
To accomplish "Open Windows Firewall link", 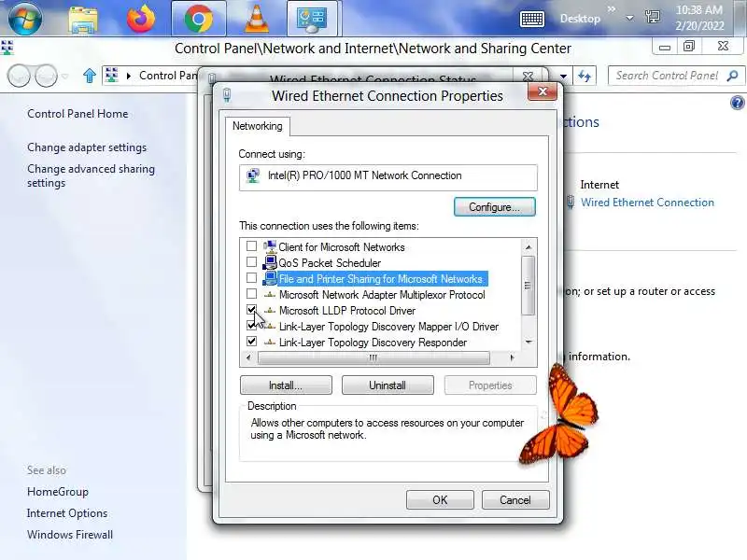I will (70, 535).
